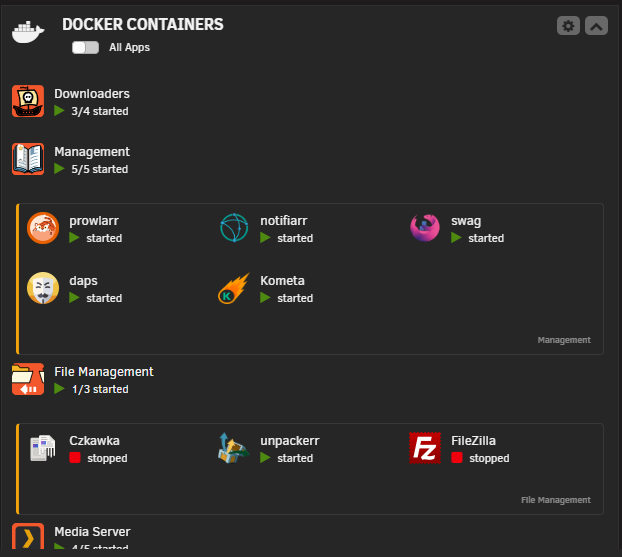This screenshot has height=557, width=622.
Task: Open the swag container icon
Action: (x=425, y=228)
